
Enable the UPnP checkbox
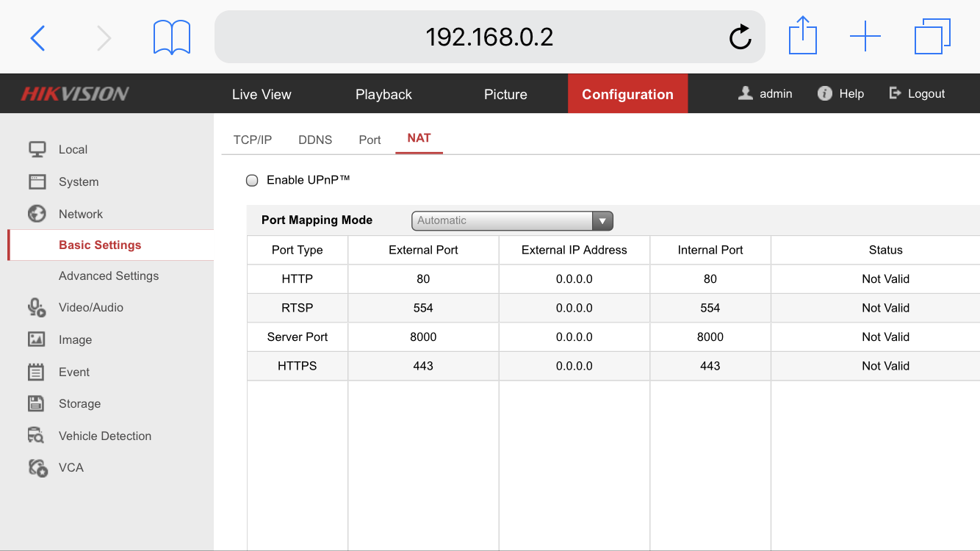coord(252,180)
